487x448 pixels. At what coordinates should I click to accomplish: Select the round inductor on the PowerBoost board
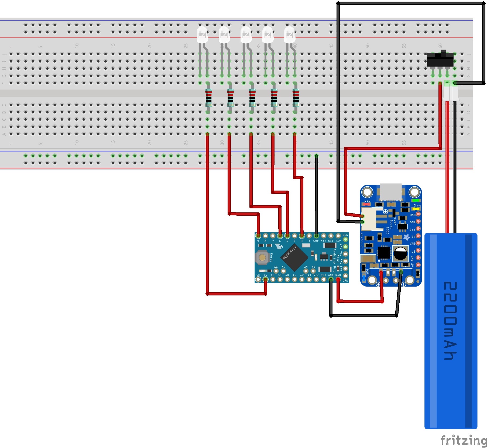click(x=400, y=253)
